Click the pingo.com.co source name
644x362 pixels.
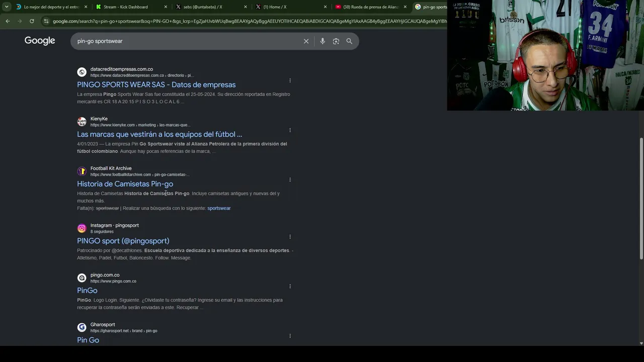pos(105,275)
